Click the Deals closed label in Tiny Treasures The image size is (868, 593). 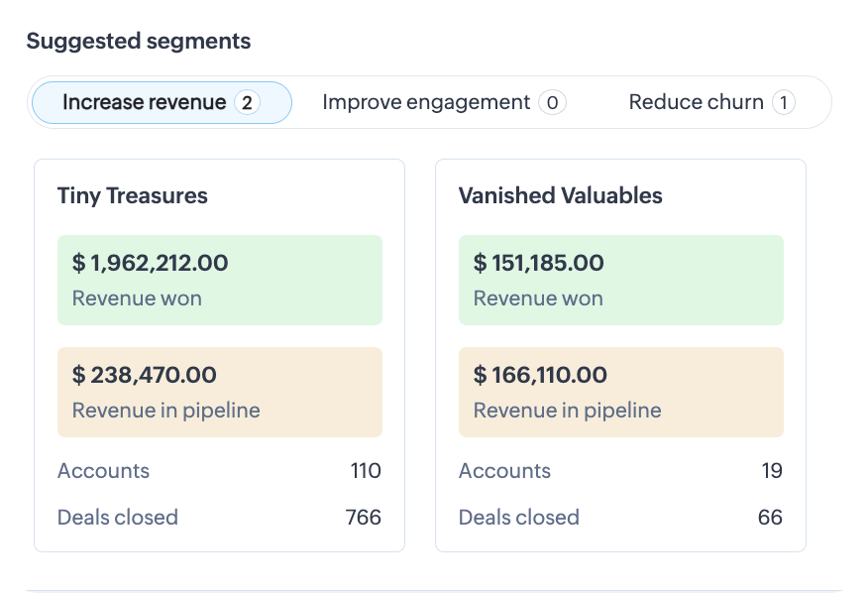click(118, 518)
